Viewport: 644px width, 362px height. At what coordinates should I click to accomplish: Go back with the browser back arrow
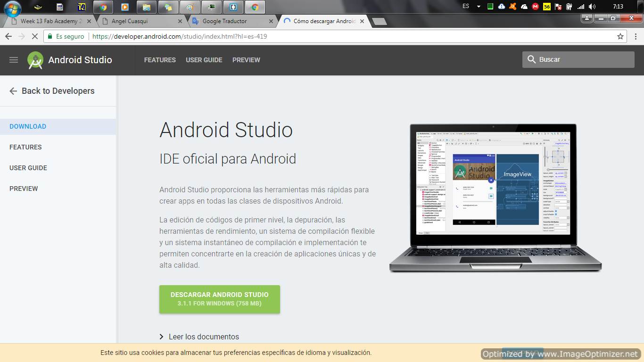(8, 36)
